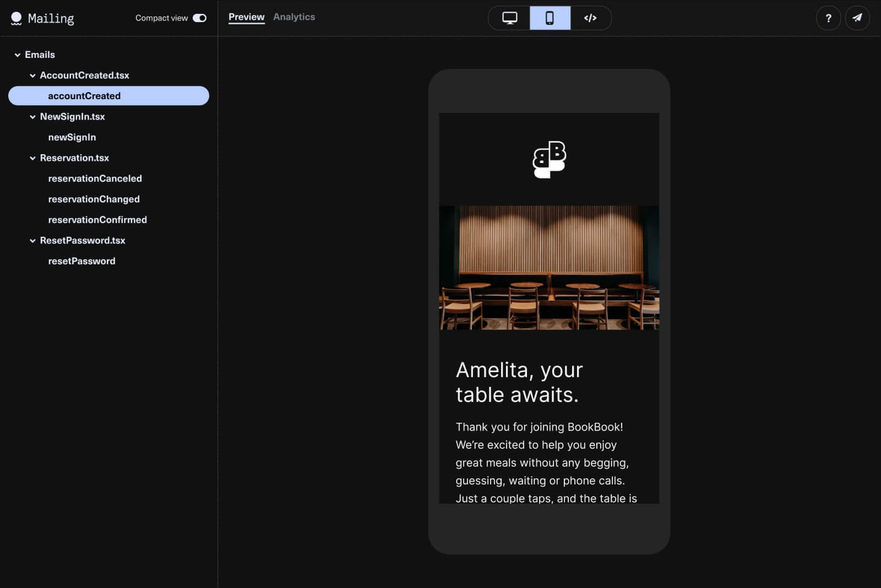Click the help question mark icon
881x588 pixels.
click(x=828, y=18)
